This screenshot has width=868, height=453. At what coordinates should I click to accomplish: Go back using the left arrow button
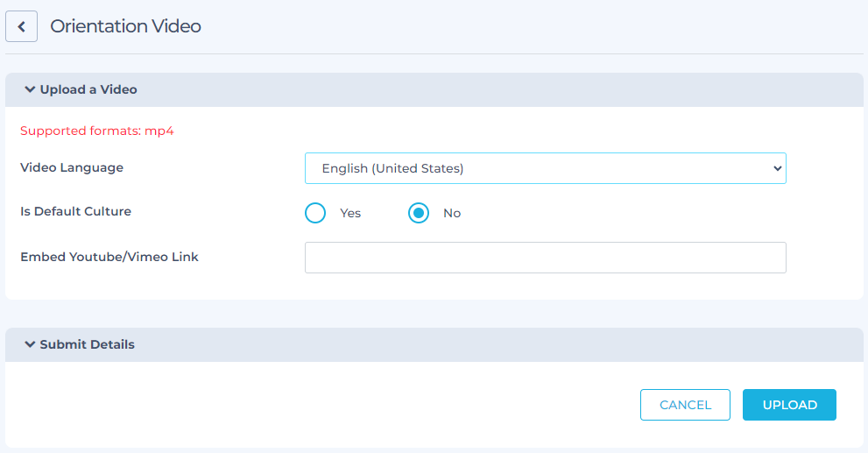(x=22, y=26)
